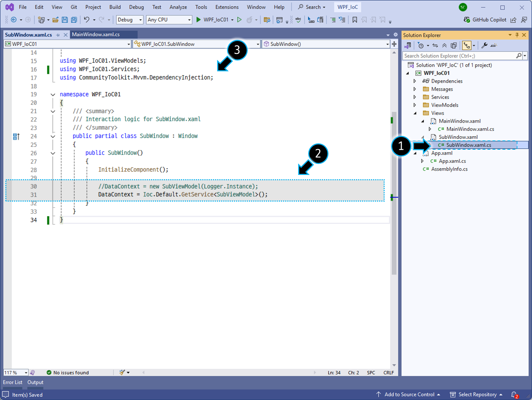
Task: Click the Save All icon
Action: click(x=74, y=20)
